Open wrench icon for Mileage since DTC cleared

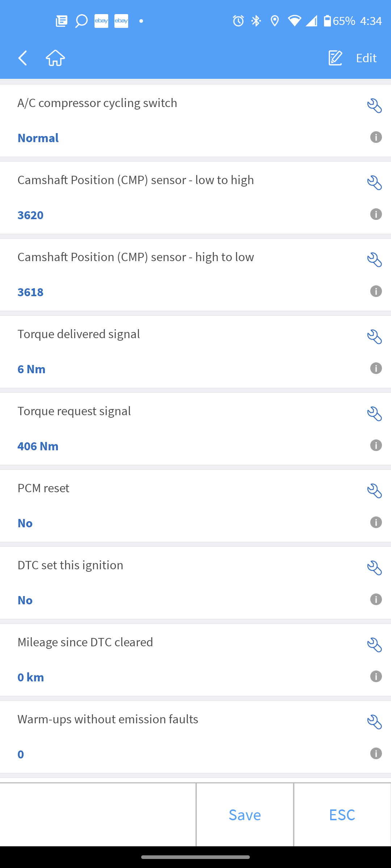[x=374, y=645]
